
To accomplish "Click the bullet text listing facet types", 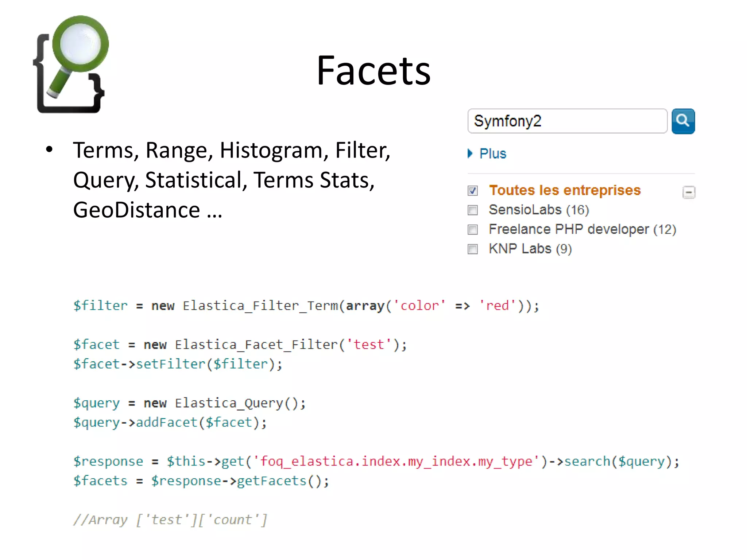I will pos(232,180).
